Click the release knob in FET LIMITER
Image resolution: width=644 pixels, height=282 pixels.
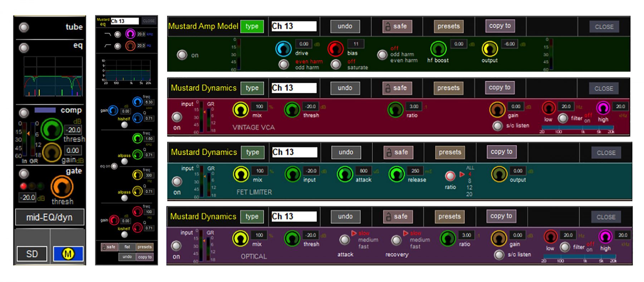[x=396, y=174]
